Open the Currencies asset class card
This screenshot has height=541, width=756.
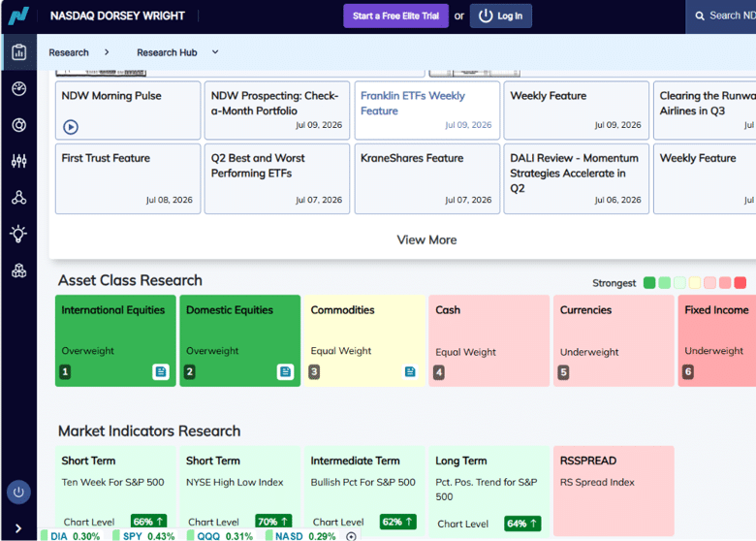614,341
